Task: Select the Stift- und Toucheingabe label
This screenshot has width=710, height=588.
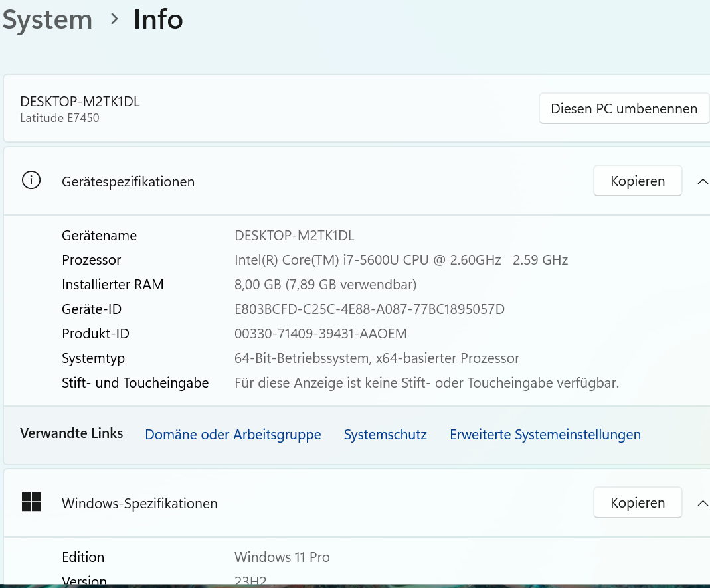Action: (x=135, y=383)
